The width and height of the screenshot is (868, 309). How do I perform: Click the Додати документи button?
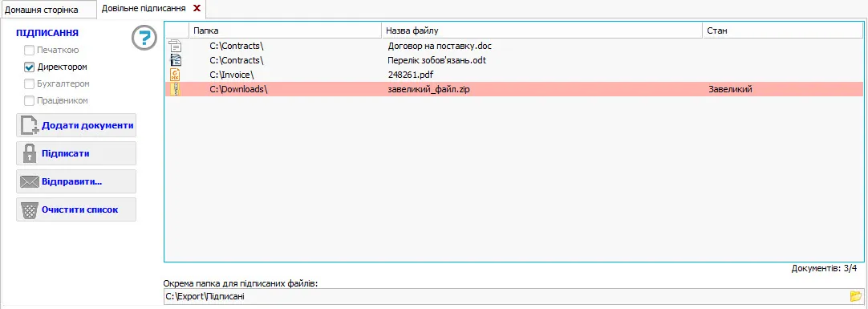click(76, 125)
